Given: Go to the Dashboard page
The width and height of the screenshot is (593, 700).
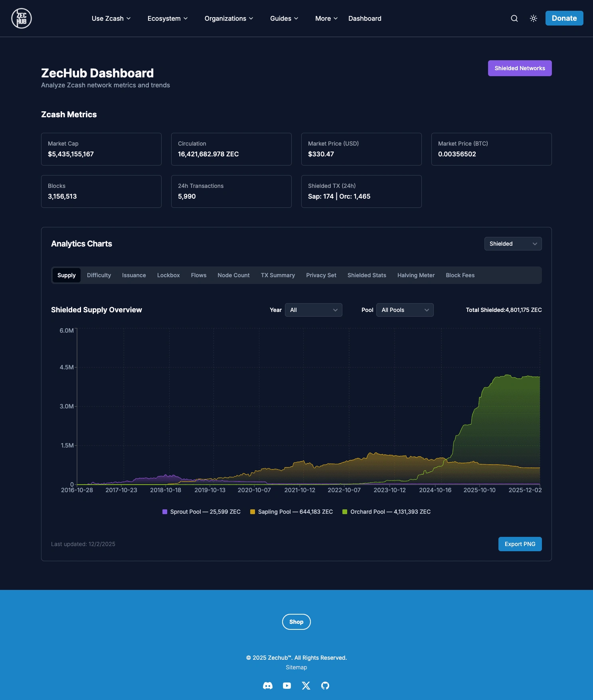Looking at the screenshot, I should point(365,18).
